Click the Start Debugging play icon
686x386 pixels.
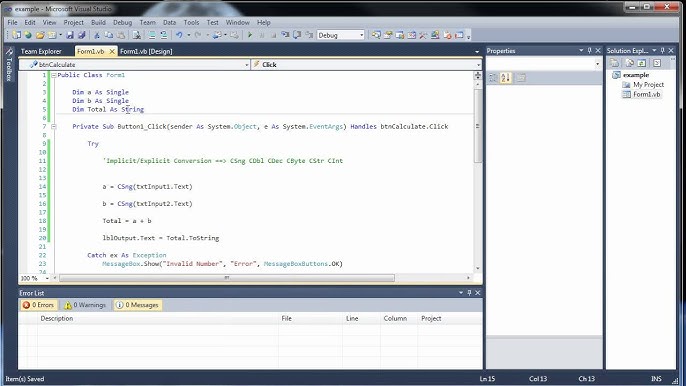pos(250,35)
